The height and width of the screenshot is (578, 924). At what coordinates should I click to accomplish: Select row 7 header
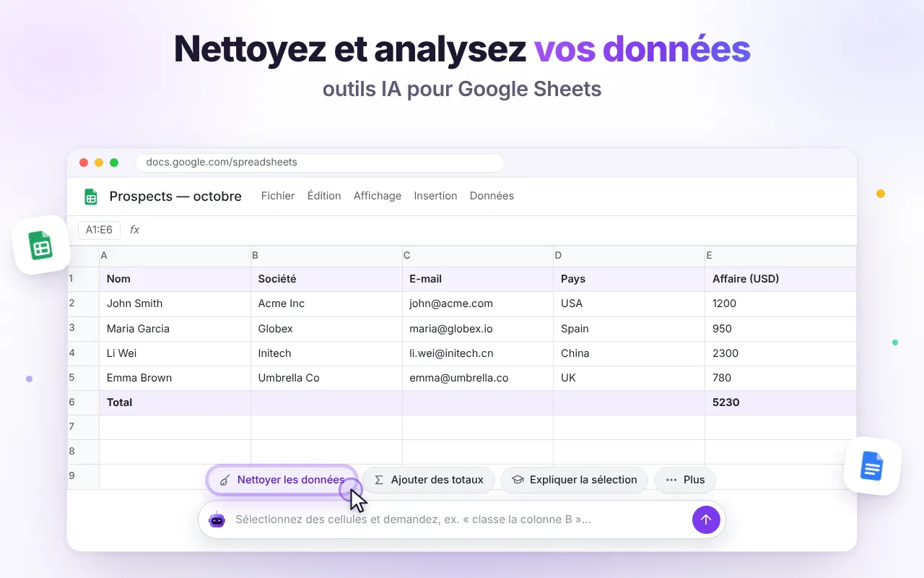click(83, 427)
